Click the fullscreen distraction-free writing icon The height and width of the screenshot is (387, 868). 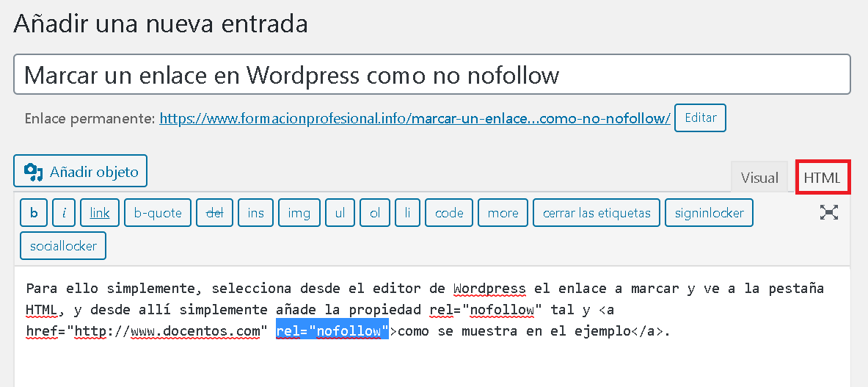pyautogui.click(x=828, y=213)
